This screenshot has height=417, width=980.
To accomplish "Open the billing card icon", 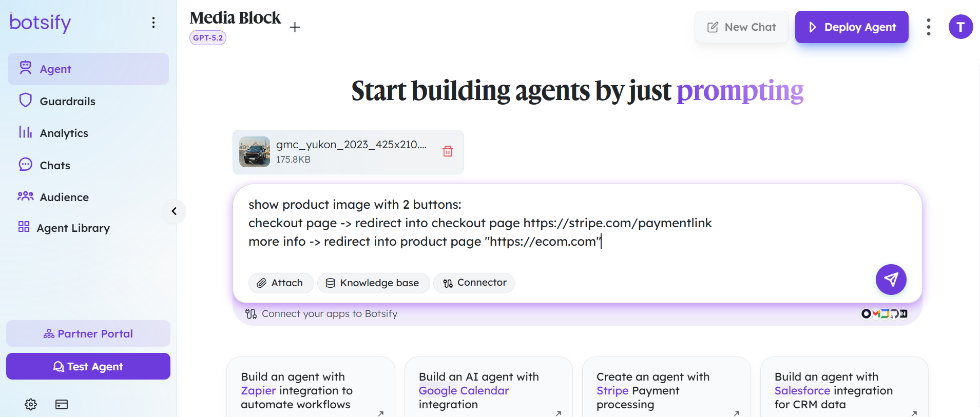I will click(62, 404).
